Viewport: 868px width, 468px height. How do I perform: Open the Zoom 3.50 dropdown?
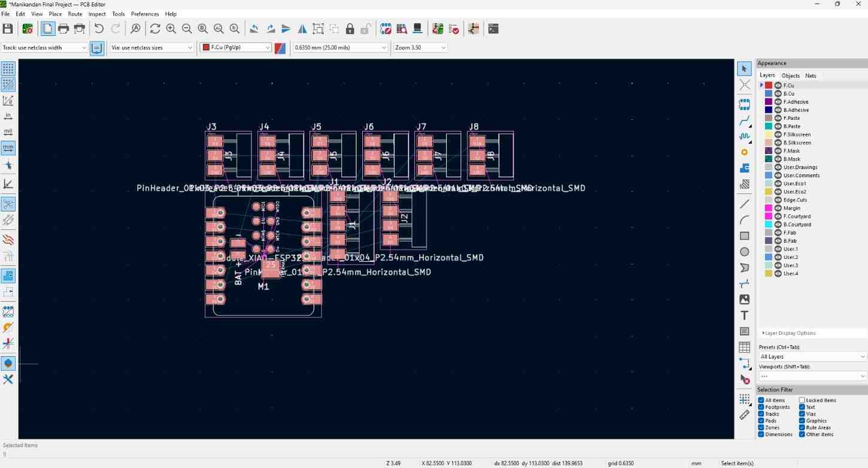tap(420, 47)
